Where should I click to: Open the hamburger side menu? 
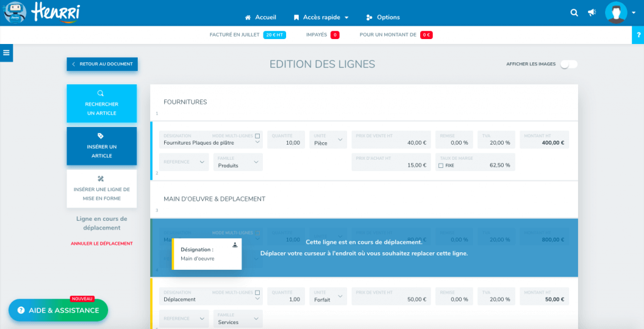tap(6, 53)
